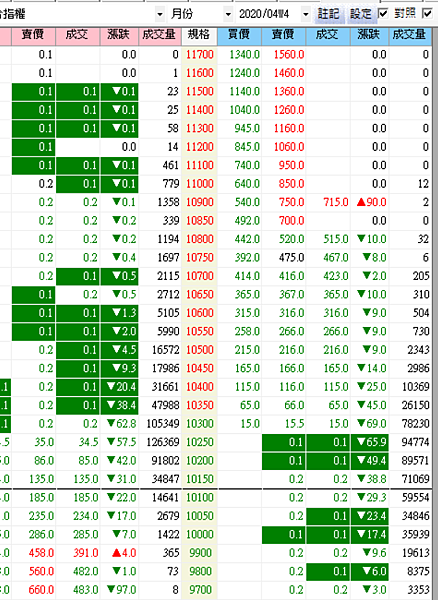Viewport: 438px width, 600px height.
Task: Click the 對照 label
Action: click(x=405, y=14)
